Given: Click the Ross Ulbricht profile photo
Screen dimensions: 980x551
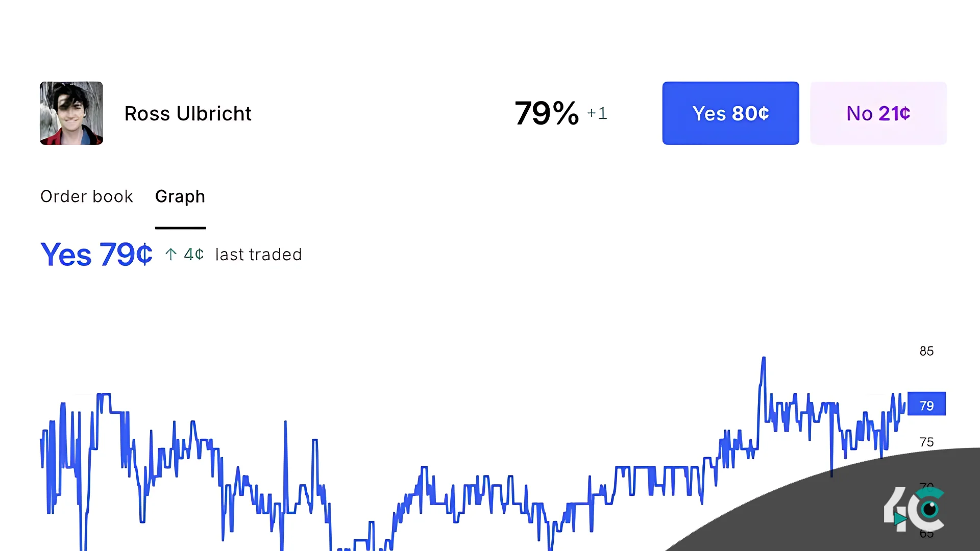Looking at the screenshot, I should pos(71,113).
